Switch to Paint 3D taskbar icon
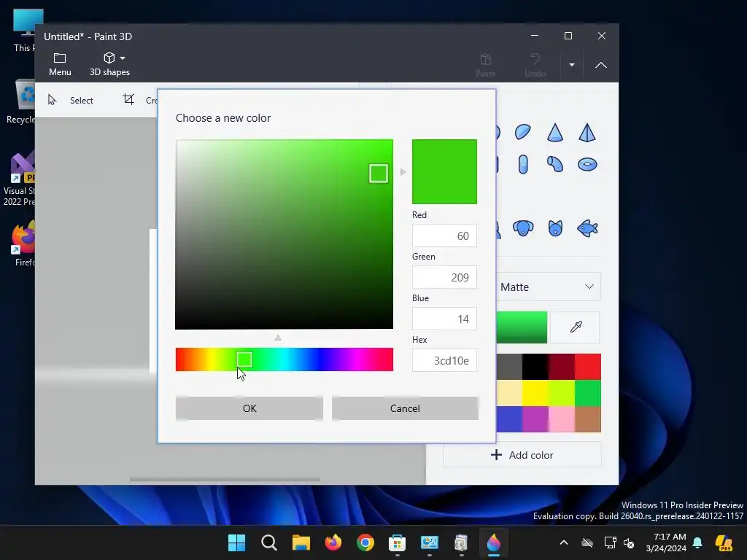Viewport: 747px width, 560px height. (494, 542)
